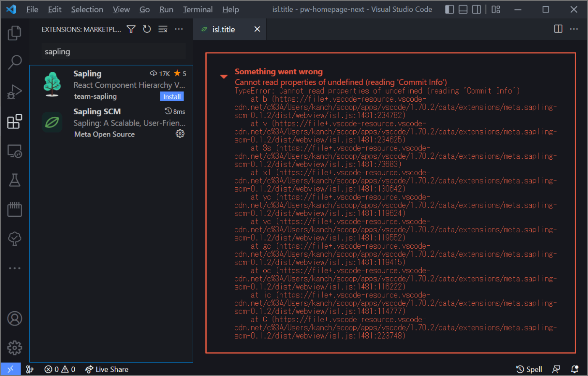Filter extensions with funnel icon

(x=131, y=29)
